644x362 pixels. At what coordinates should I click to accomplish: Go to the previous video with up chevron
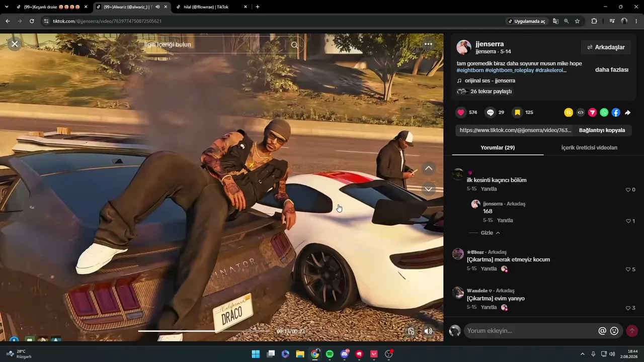[428, 168]
